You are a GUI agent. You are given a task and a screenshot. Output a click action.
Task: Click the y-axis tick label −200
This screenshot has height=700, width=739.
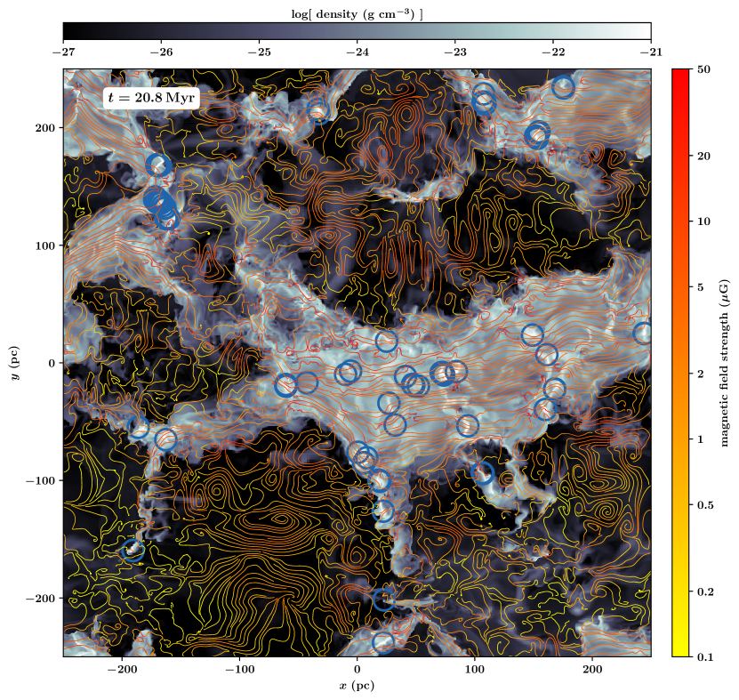tap(43, 598)
